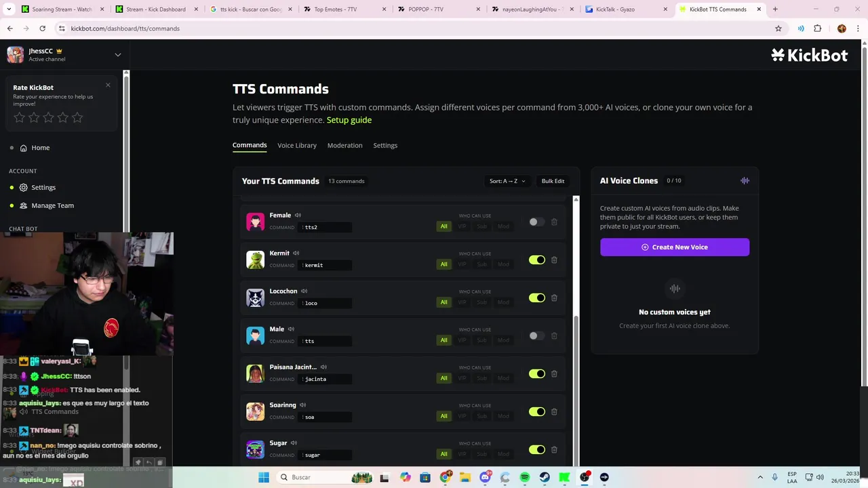This screenshot has height=488, width=868.
Task: Open File Explorer from the taskbar
Action: click(x=465, y=477)
